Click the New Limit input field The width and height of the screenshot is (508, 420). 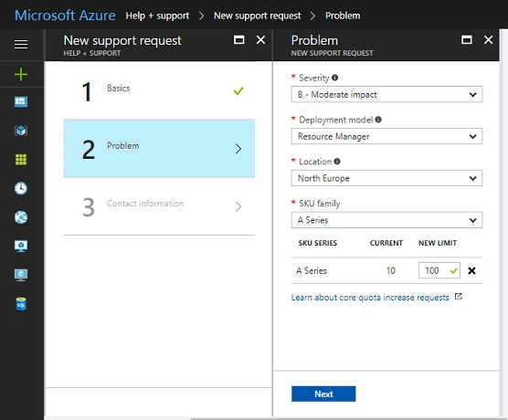pos(439,270)
